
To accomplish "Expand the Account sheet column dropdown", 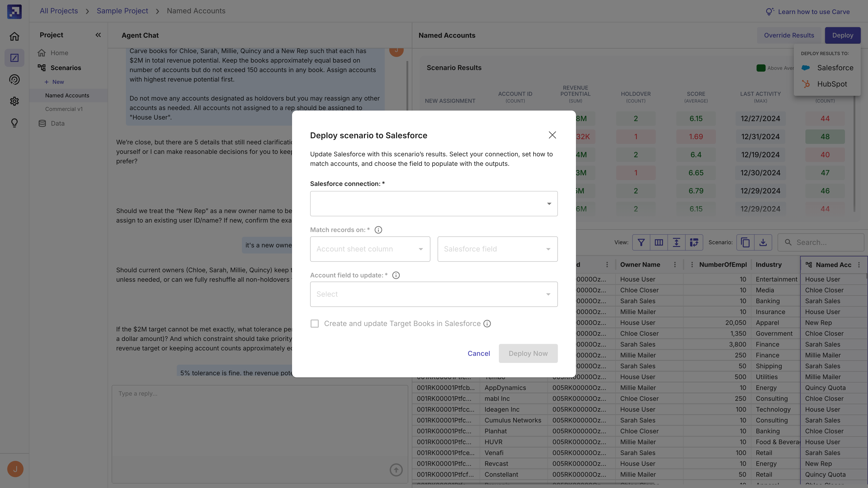I will click(x=370, y=249).
